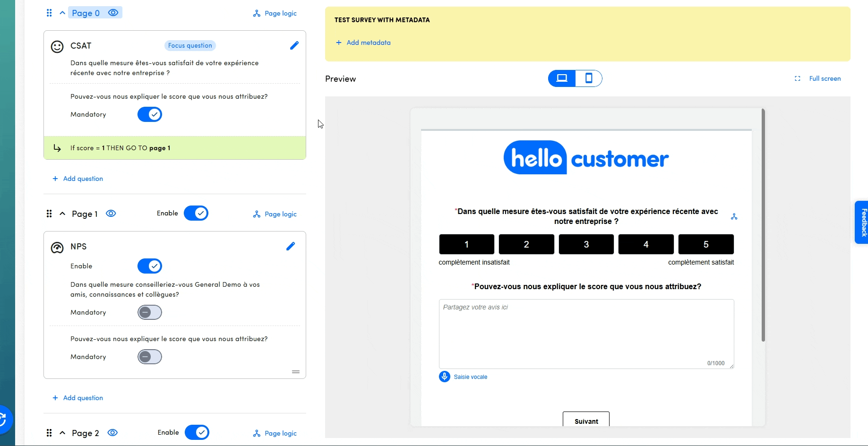Collapse Page 1 section chevron
The image size is (868, 446).
(x=62, y=214)
